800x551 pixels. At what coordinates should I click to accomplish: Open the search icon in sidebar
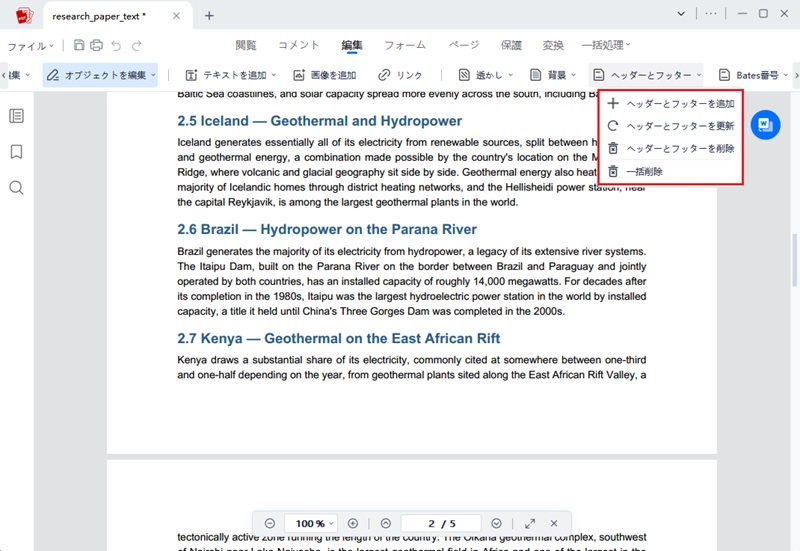pyautogui.click(x=16, y=188)
